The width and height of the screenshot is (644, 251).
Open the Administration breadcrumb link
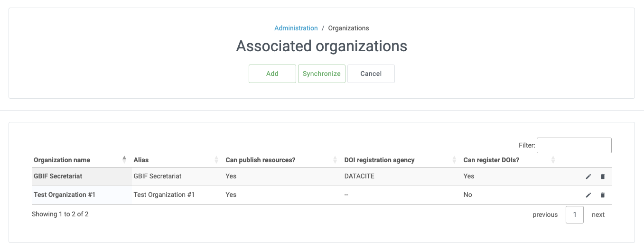[x=296, y=28]
